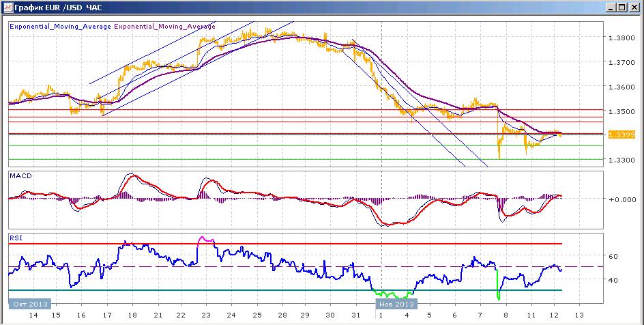Click the date label 28 on time axis
The height and width of the screenshot is (325, 644).
point(282,315)
